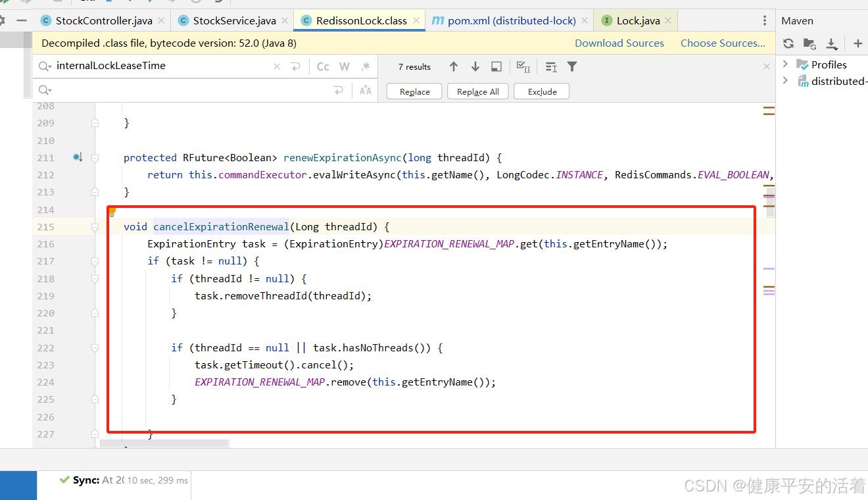Click the Choose Sources link
Screen dimensions: 868x500
tap(723, 43)
